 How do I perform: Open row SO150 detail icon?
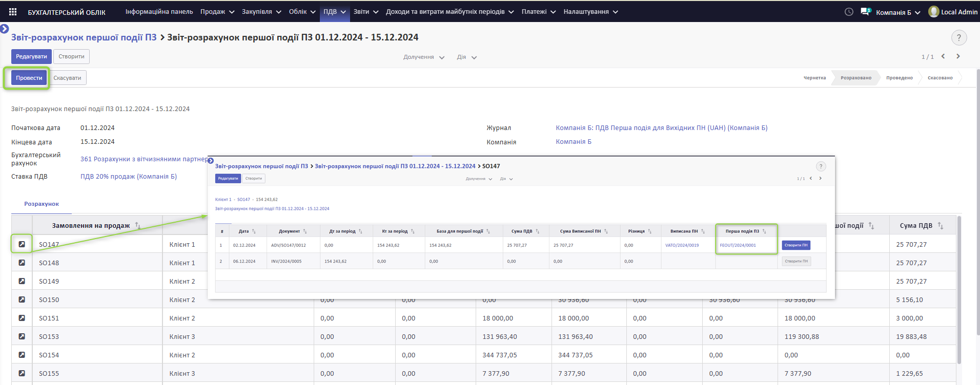22,300
